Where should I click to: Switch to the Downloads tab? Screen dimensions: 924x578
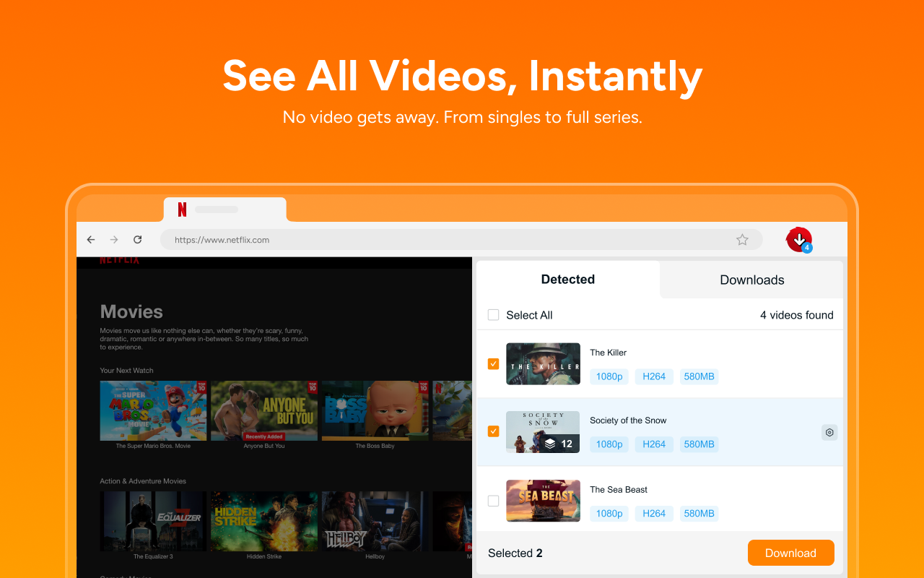click(x=752, y=280)
